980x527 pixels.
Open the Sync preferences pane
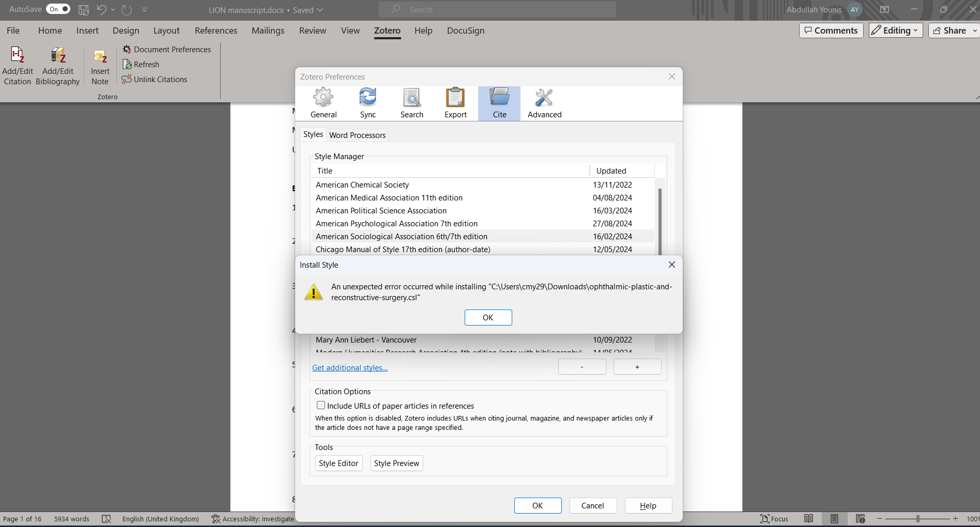[367, 103]
